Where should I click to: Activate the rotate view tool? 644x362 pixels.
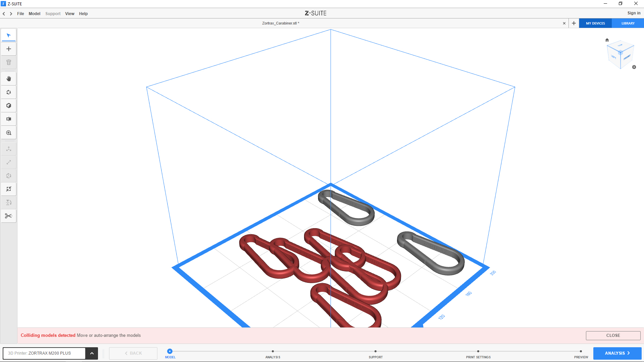pos(9,92)
